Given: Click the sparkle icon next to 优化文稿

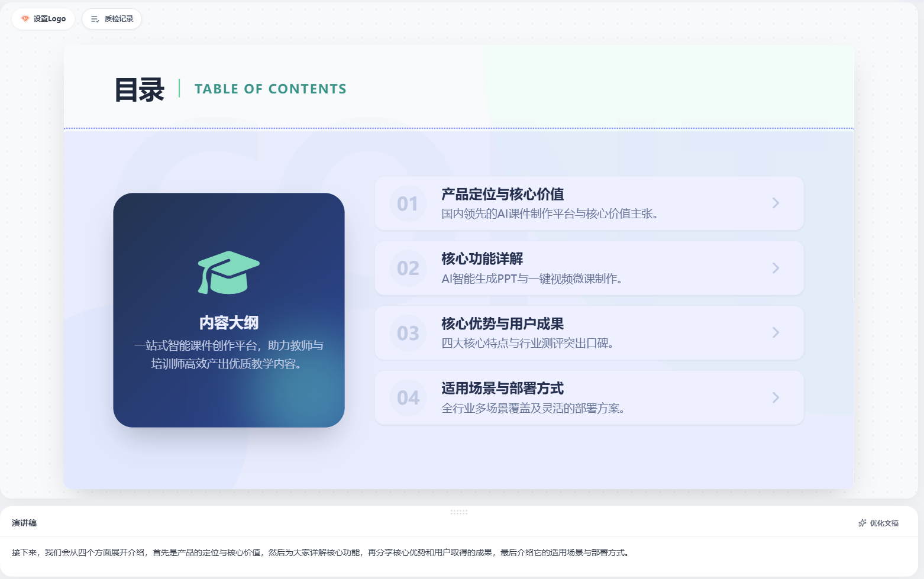Looking at the screenshot, I should tap(862, 523).
